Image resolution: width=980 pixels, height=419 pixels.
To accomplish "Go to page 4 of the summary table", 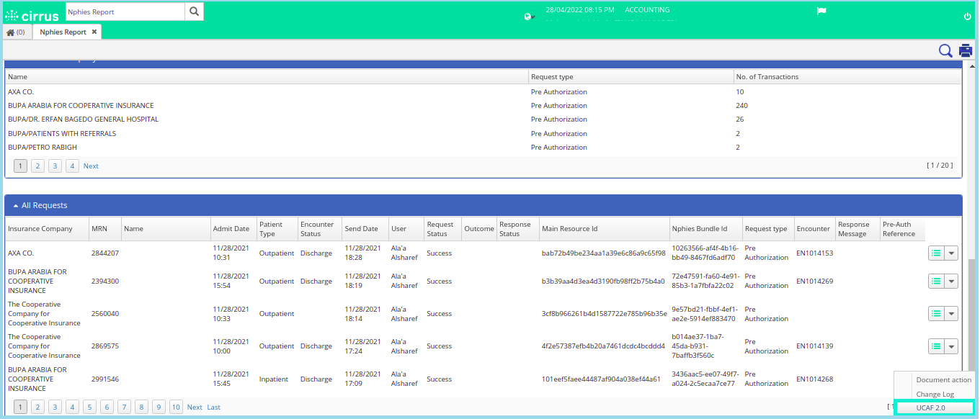I will (x=72, y=166).
